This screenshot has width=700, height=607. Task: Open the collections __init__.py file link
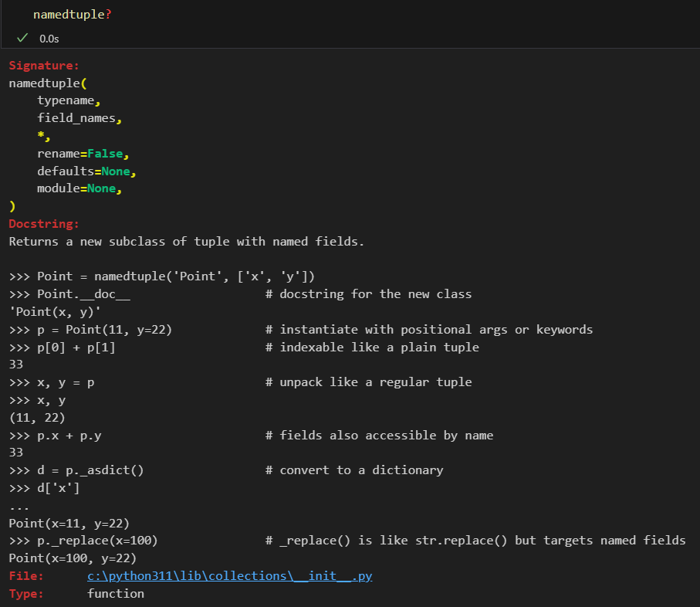pyautogui.click(x=229, y=576)
